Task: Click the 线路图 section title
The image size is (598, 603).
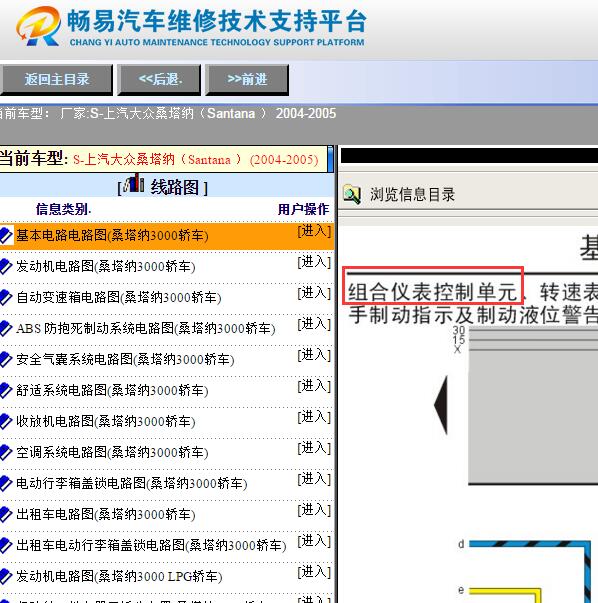Action: [x=175, y=188]
